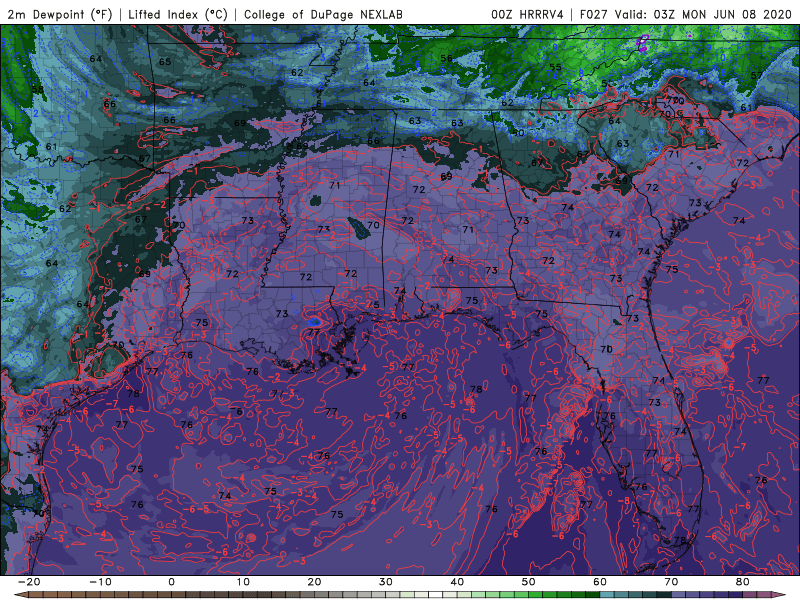Click the "30" color scale label
The height and width of the screenshot is (600, 800).
click(x=386, y=582)
